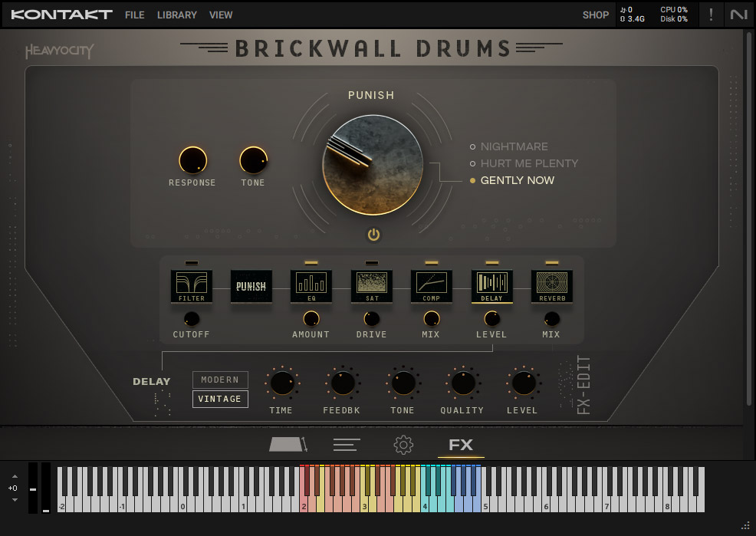The height and width of the screenshot is (536, 756).
Task: Click the Delay Level knob in chain
Action: pos(491,319)
